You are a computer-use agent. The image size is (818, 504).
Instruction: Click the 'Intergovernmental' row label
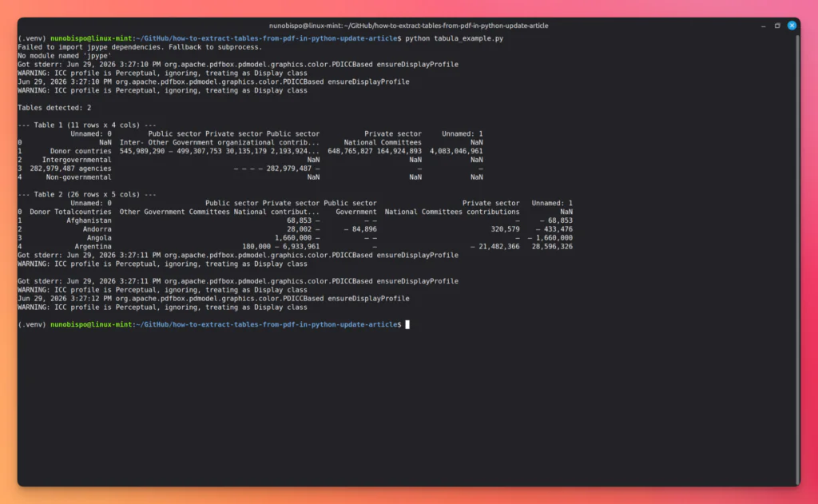click(x=77, y=160)
